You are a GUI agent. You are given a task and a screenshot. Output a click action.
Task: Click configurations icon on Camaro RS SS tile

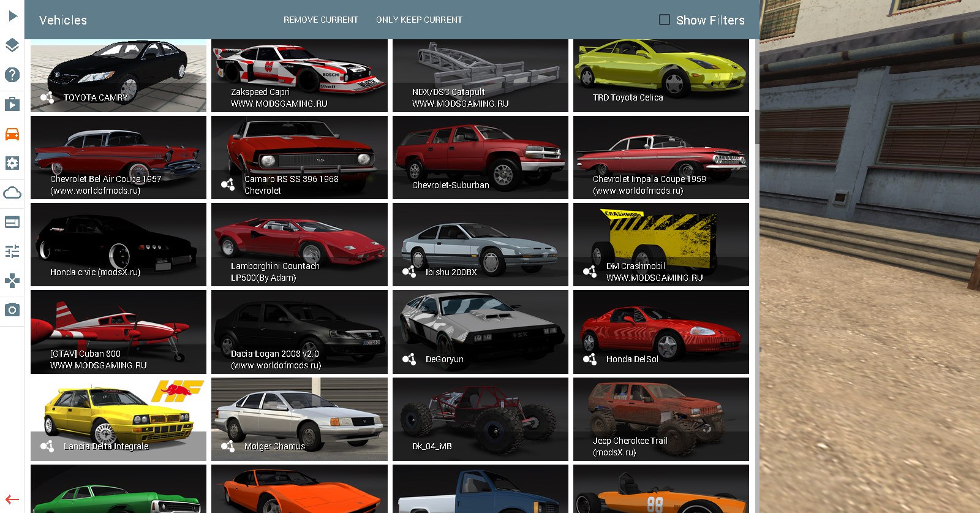(x=228, y=184)
